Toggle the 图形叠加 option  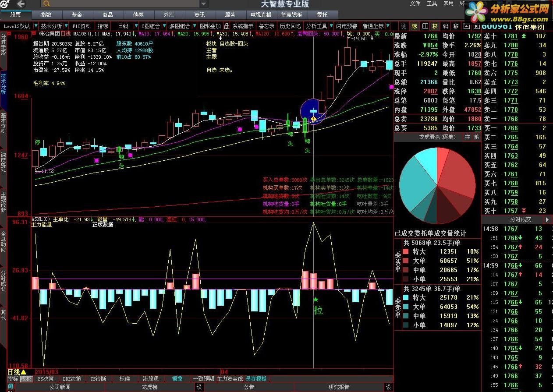click(x=210, y=26)
